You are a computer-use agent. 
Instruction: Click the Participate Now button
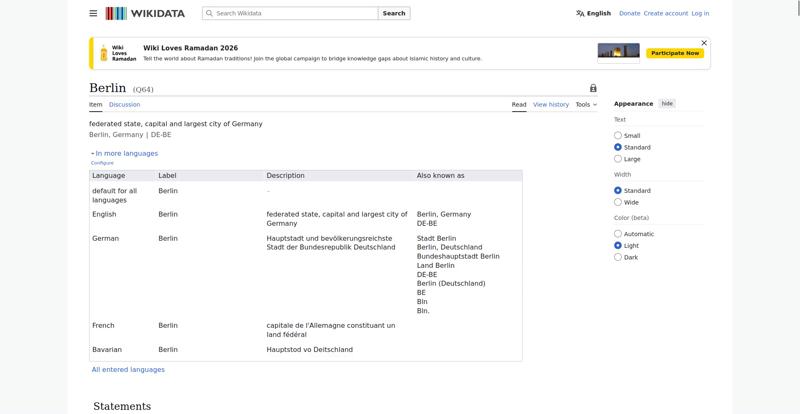676,53
